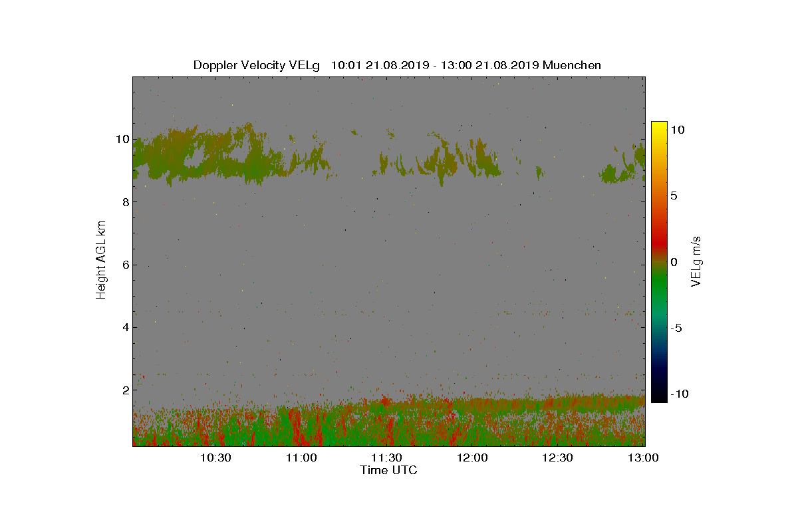Image resolution: width=798 pixels, height=532 pixels.
Task: Click the Height AGL km axis title
Action: click(101, 261)
